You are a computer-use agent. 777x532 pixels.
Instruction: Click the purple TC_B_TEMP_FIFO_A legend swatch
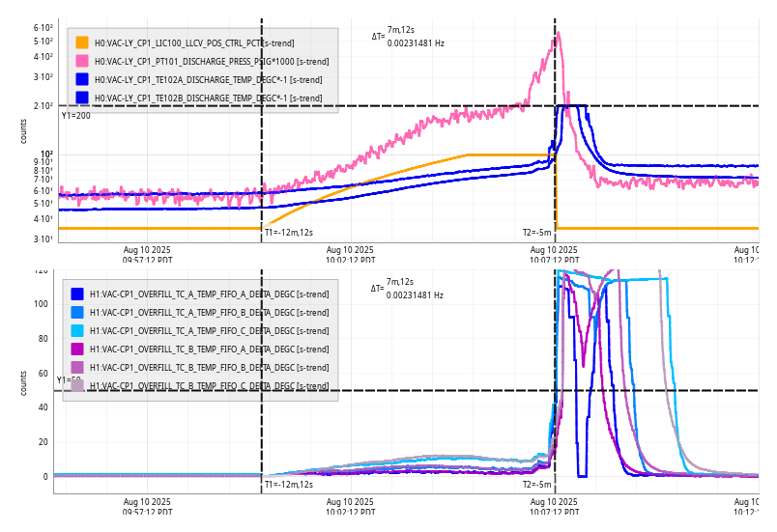pyautogui.click(x=77, y=349)
